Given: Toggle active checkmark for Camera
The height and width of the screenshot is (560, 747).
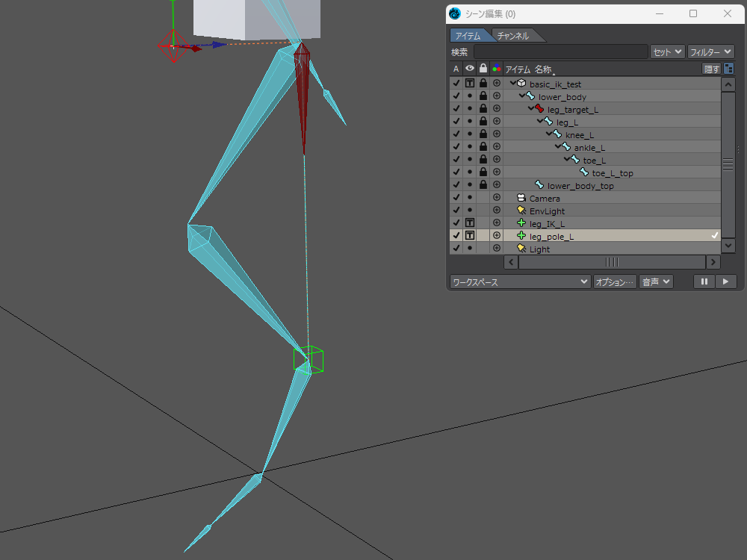Looking at the screenshot, I should [456, 198].
